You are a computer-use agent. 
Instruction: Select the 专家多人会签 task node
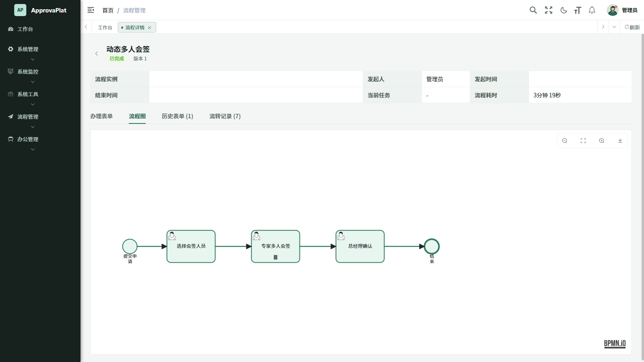click(276, 247)
